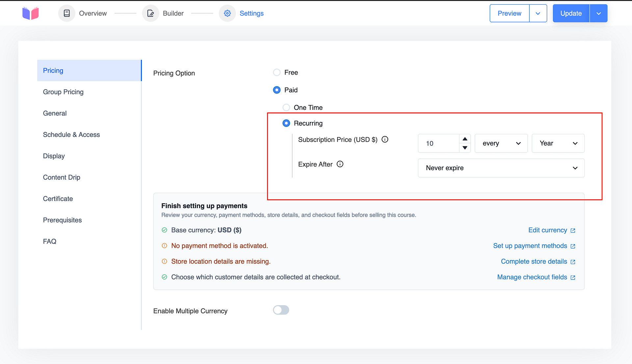
Task: Click the 'Subscription Price (USD $)' label
Action: 338,140
